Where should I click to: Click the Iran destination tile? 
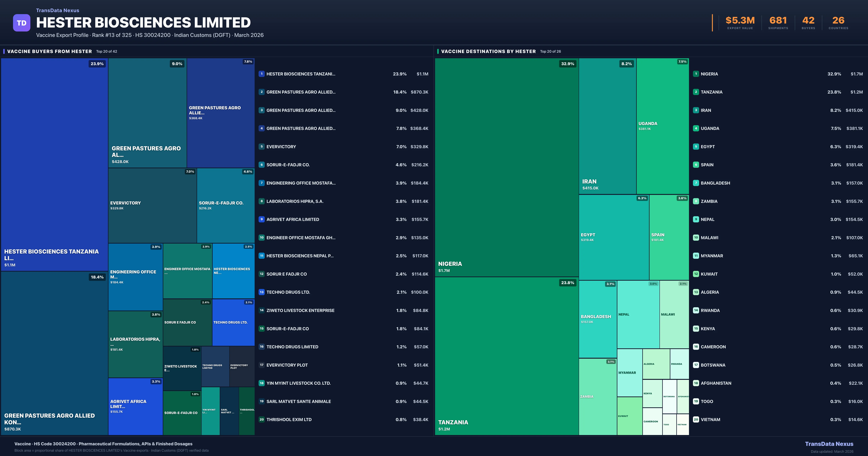pyautogui.click(x=607, y=126)
